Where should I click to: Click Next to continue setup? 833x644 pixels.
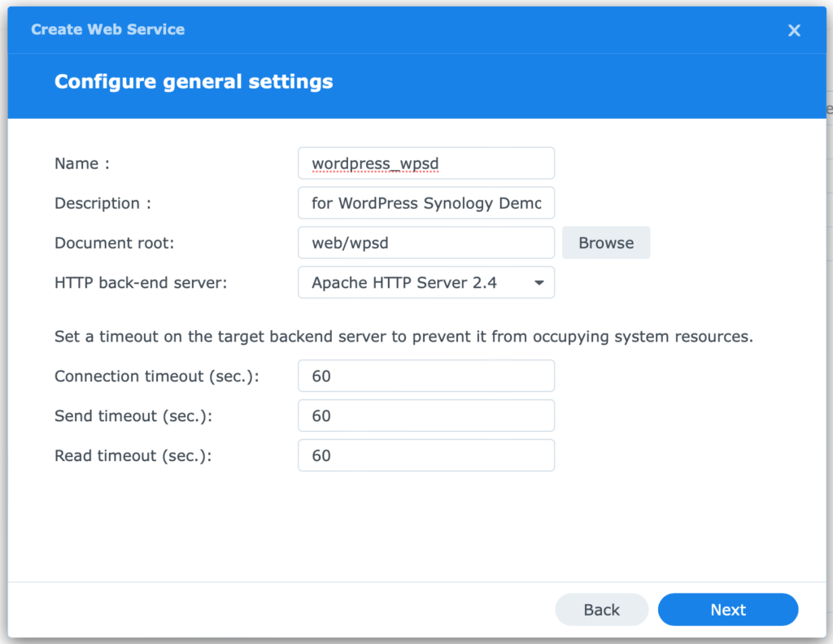727,609
